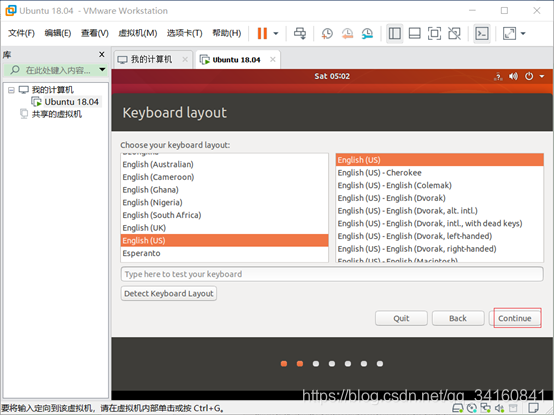Select the Dvorak, alt. intl. variant

tap(440, 211)
